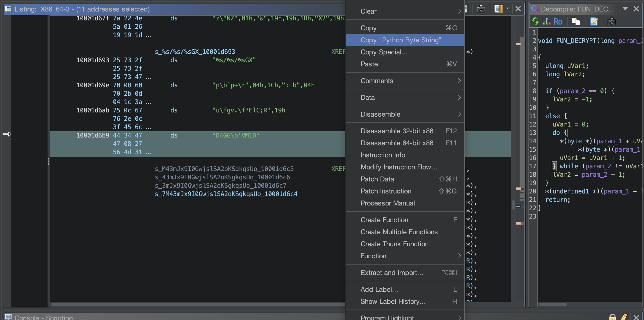Click the Listing snapshot camera icon
This screenshot has height=320, width=644.
pyautogui.click(x=481, y=9)
